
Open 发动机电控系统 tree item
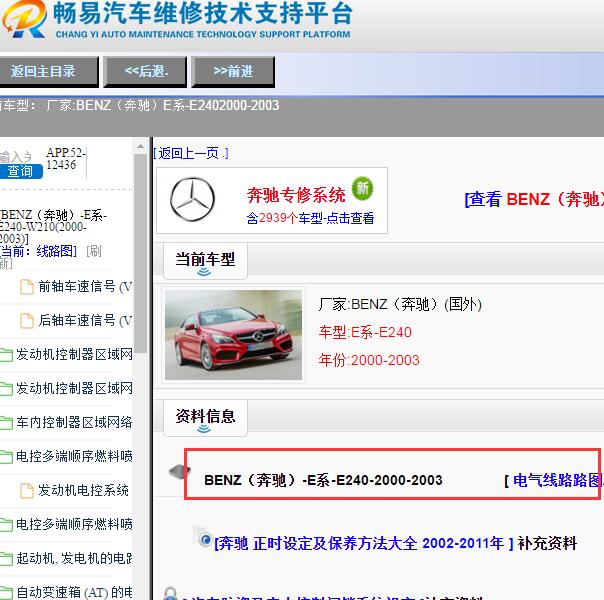[x=83, y=490]
